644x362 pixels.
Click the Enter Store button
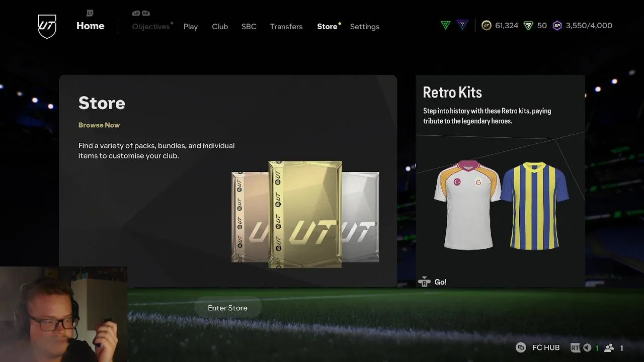coord(228,308)
